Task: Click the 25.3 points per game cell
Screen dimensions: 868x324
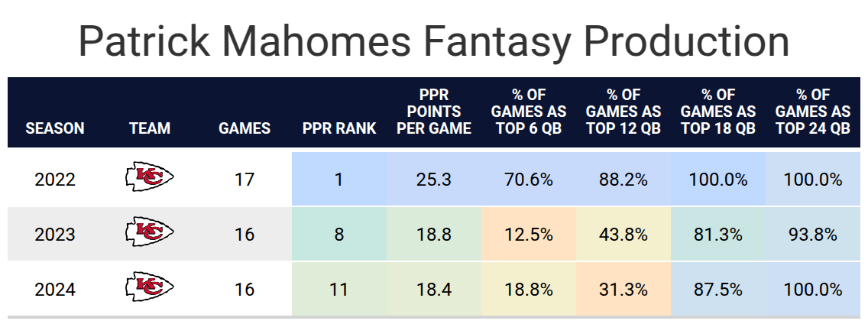Action: pos(434,180)
